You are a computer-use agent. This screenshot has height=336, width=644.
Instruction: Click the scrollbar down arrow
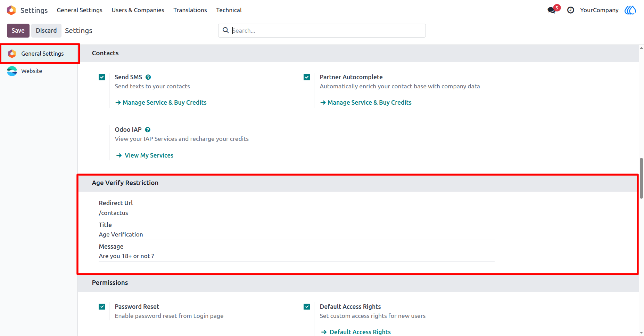click(x=641, y=333)
